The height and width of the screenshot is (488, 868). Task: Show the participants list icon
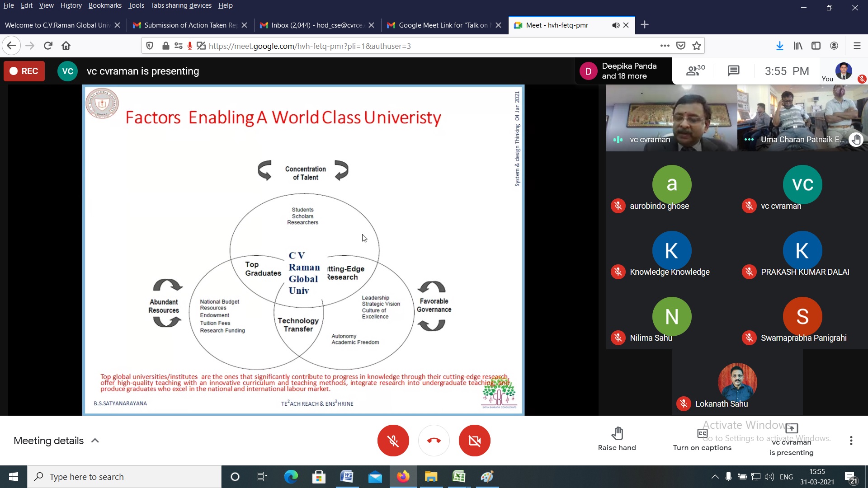695,71
